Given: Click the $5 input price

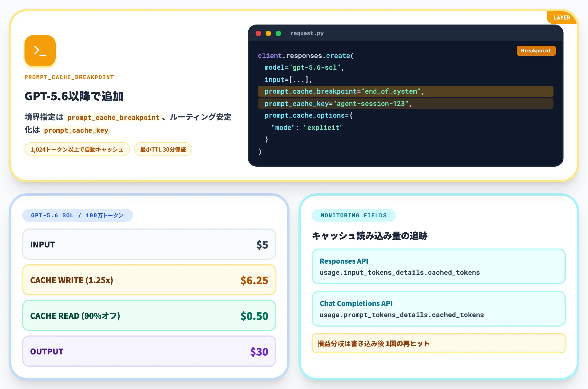Looking at the screenshot, I should pyautogui.click(x=262, y=245).
